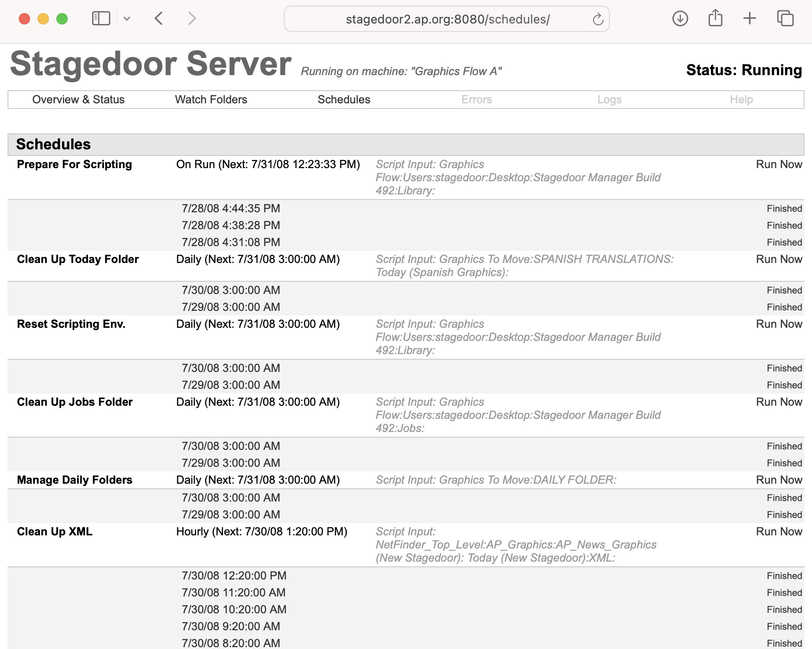Go back with the browser back arrow
This screenshot has height=649, width=812.
pos(159,19)
